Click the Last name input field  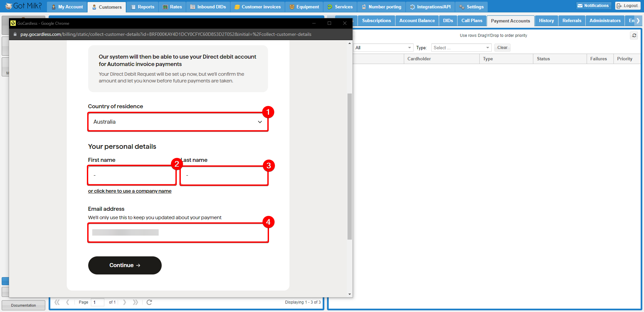(x=224, y=175)
